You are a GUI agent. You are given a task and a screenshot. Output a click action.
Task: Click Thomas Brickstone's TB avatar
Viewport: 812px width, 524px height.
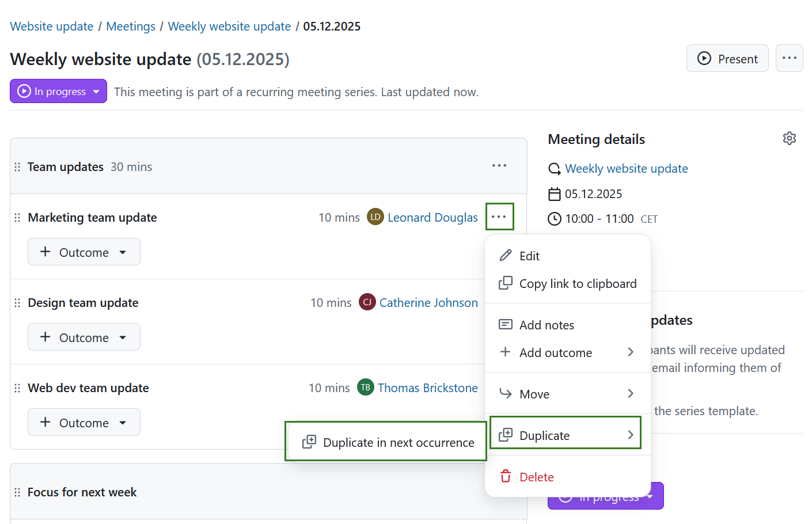tap(365, 387)
